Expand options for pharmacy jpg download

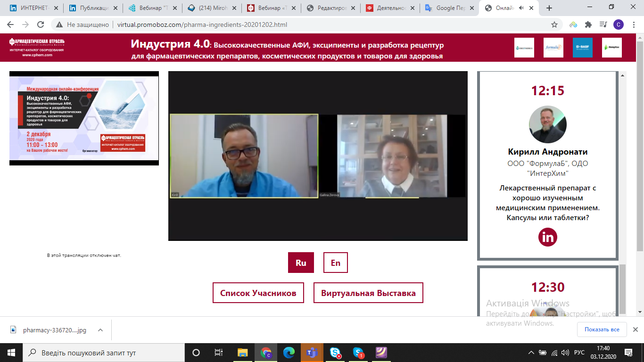pyautogui.click(x=100, y=330)
